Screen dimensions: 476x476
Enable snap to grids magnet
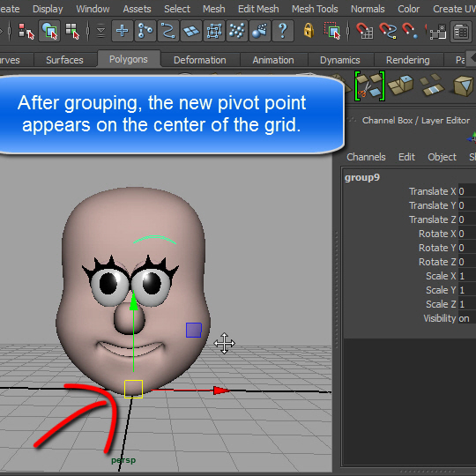pos(365,31)
